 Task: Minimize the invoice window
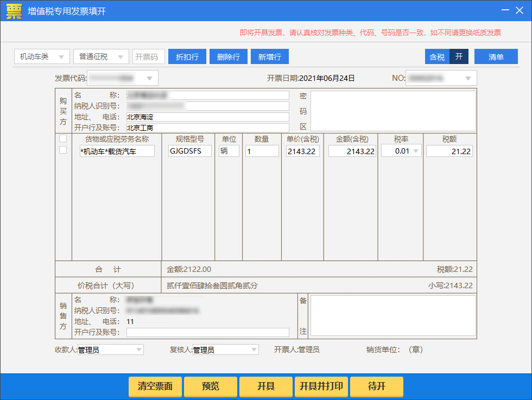tap(505, 11)
